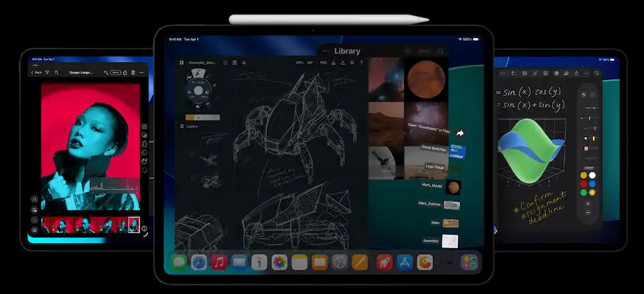Expand the dock chevron down arrow
The image size is (644, 294).
(x=449, y=262)
